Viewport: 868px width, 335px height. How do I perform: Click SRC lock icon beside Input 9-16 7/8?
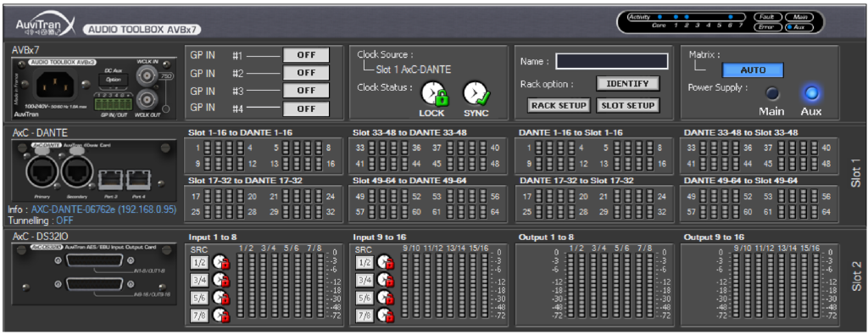(386, 315)
